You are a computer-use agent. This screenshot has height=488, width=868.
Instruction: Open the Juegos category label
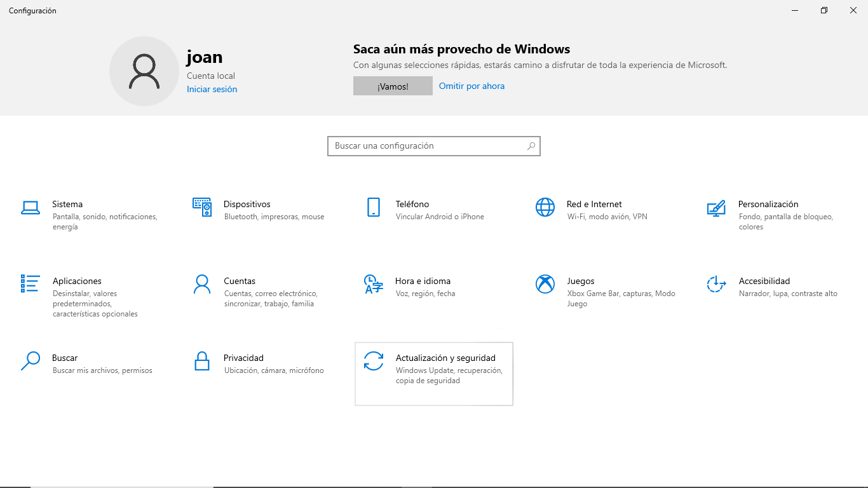581,281
